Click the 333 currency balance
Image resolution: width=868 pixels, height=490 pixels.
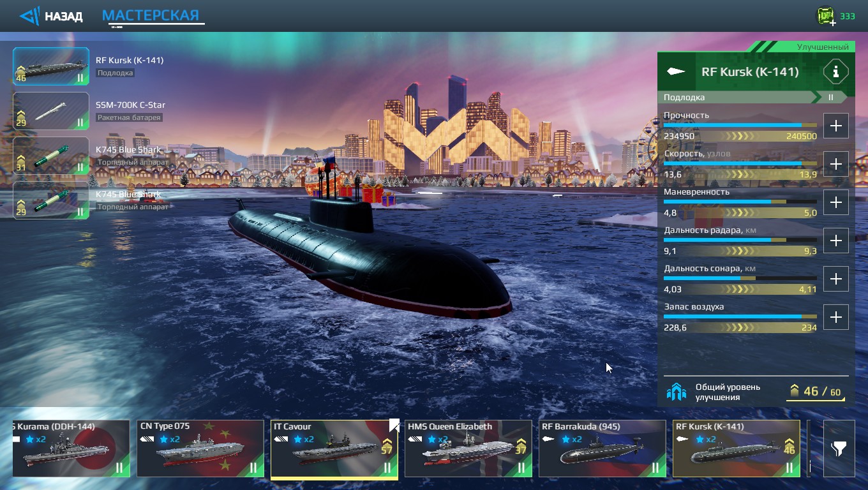coord(847,17)
